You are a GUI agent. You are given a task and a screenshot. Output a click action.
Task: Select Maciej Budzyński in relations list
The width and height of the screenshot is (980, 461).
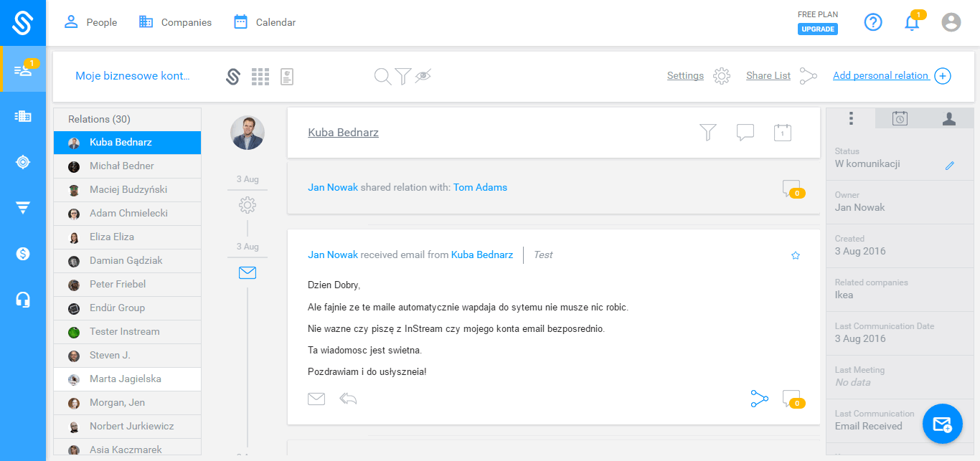pos(128,190)
